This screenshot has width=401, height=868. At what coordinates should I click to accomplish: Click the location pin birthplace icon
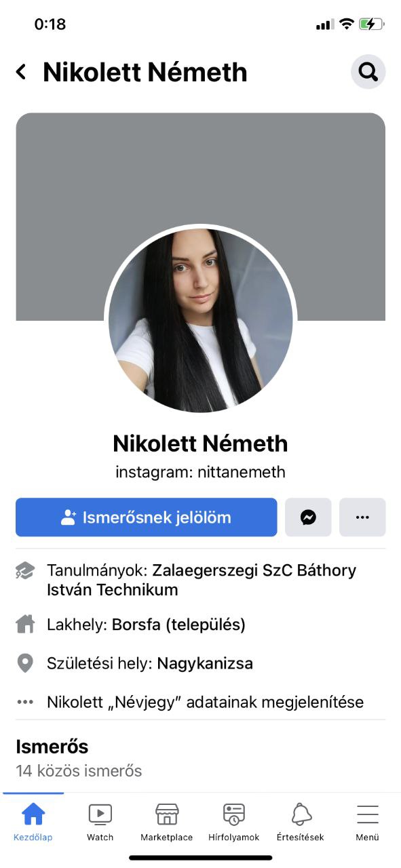click(25, 663)
